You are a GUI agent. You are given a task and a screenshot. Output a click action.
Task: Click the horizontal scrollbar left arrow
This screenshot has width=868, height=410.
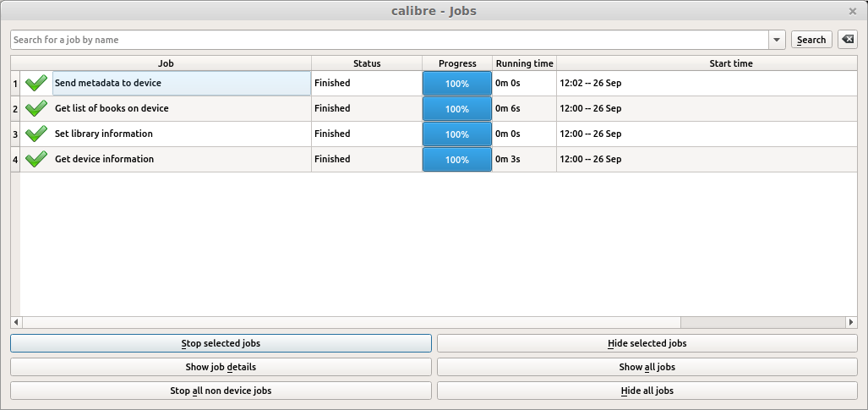(x=15, y=322)
